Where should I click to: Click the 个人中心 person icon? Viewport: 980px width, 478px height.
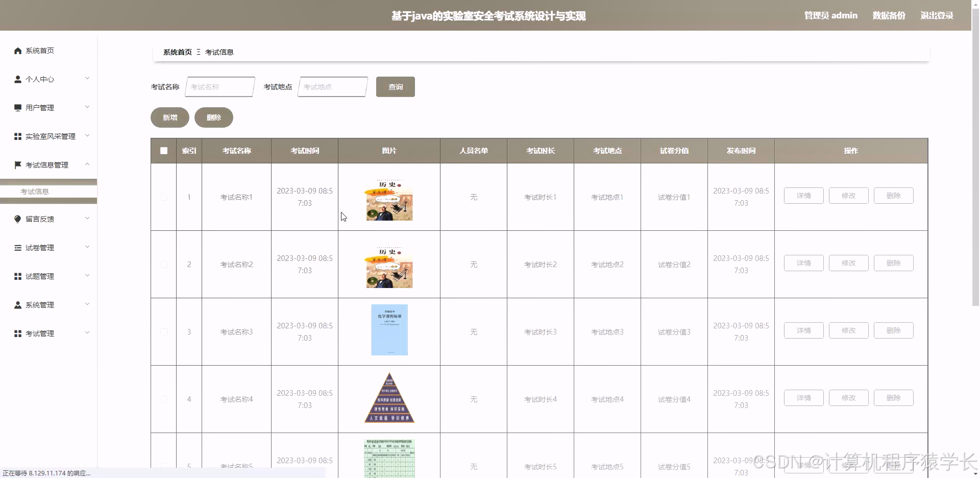(17, 79)
